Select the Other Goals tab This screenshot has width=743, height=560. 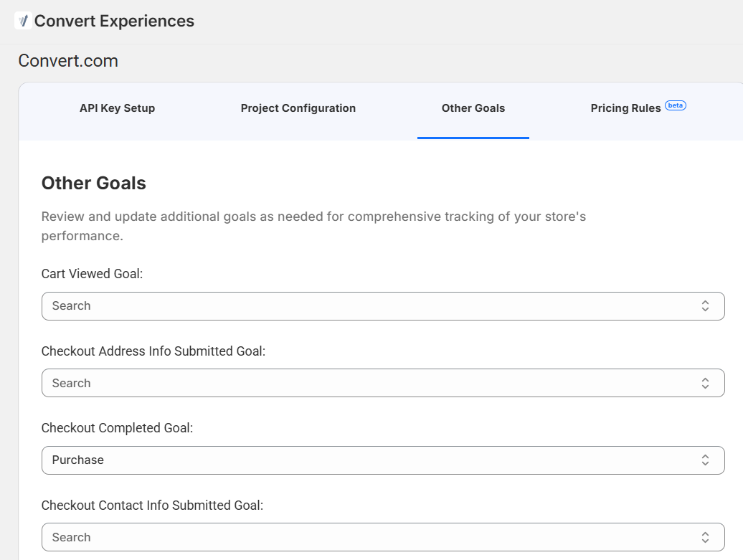tap(473, 108)
